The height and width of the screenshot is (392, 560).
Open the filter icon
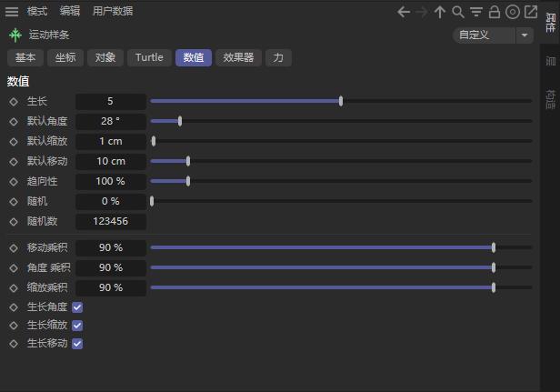476,12
